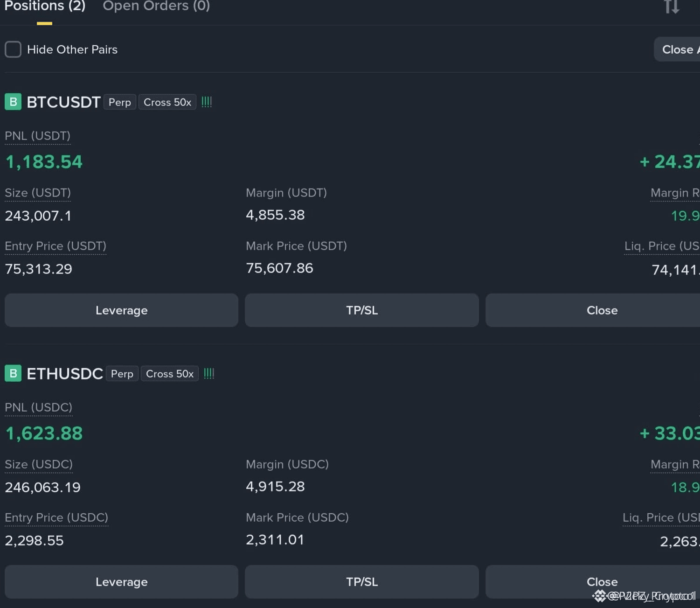
Task: Click the Cross 50x tag on BTCUSDT
Action: pyautogui.click(x=167, y=102)
